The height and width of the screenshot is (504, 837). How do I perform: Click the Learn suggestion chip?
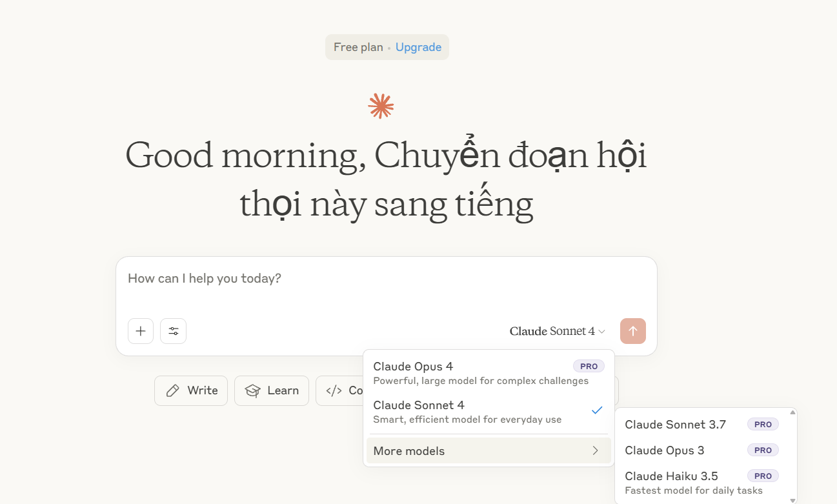pos(272,390)
